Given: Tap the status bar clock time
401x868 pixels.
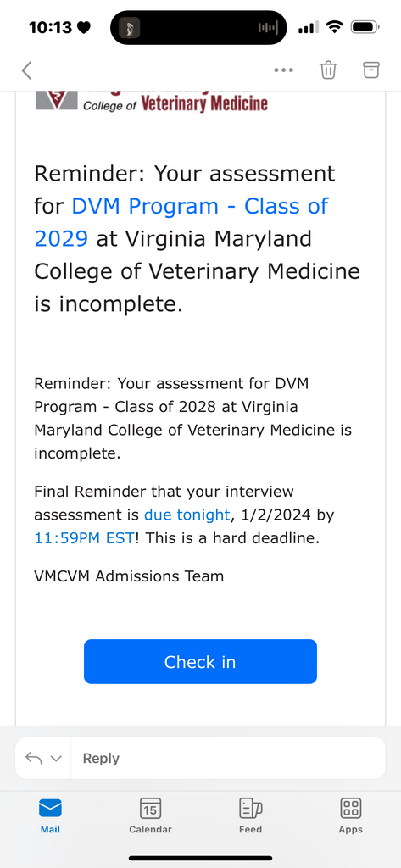Looking at the screenshot, I should 50,27.
